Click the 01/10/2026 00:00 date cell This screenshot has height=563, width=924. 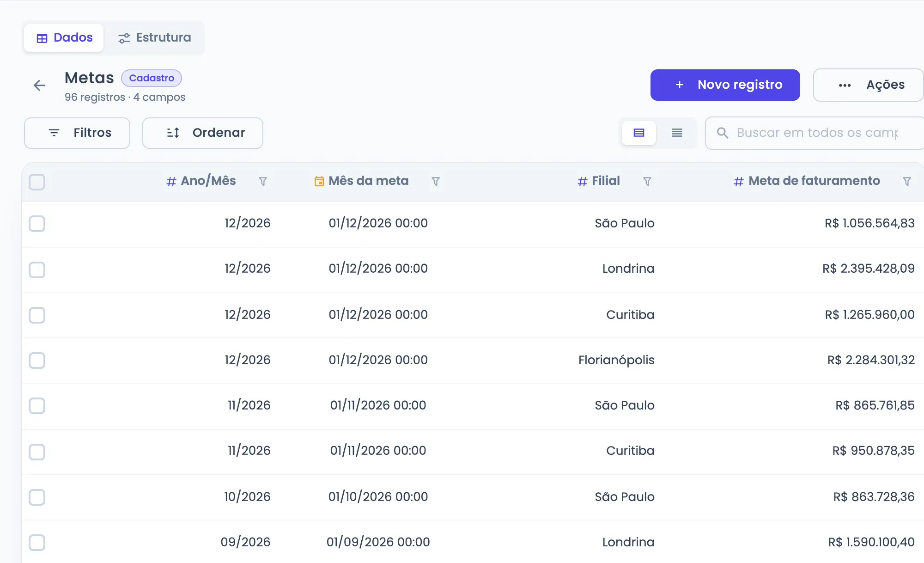tap(378, 497)
